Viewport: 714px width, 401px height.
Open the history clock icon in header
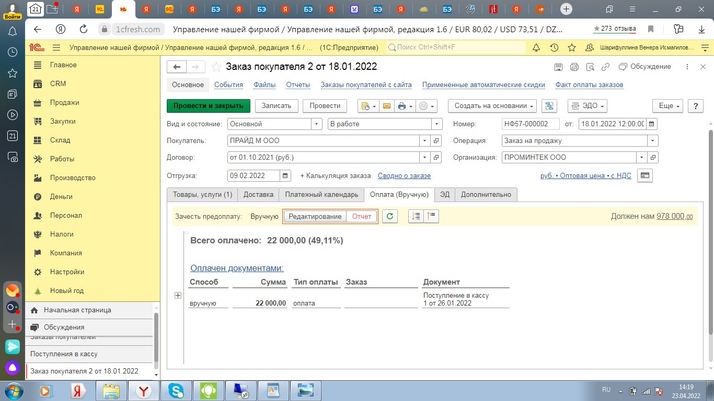pos(553,47)
